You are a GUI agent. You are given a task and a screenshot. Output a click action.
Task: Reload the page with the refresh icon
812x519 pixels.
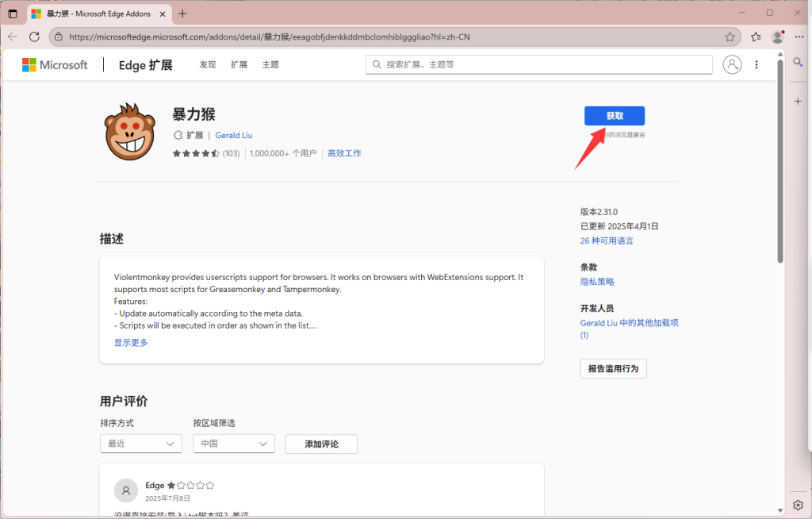coord(33,37)
